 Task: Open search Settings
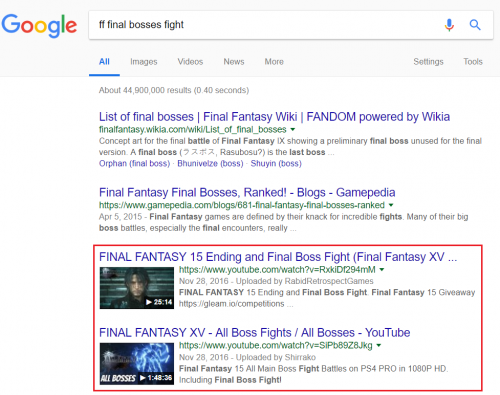[x=428, y=62]
